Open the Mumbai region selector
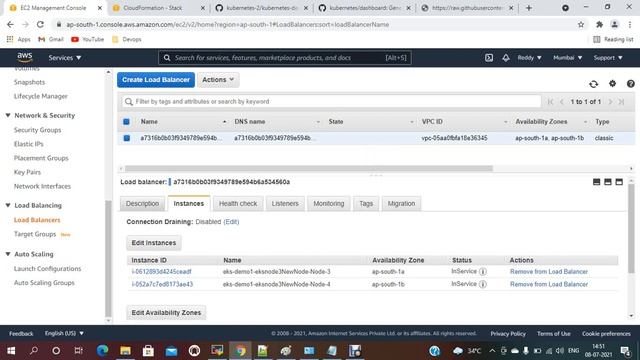This screenshot has width=640, height=360. (x=567, y=58)
